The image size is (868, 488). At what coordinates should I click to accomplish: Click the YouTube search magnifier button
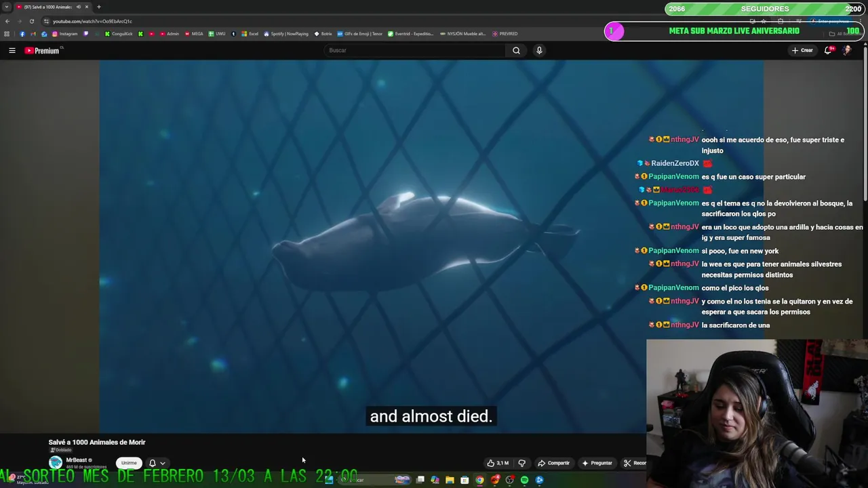[x=516, y=50]
